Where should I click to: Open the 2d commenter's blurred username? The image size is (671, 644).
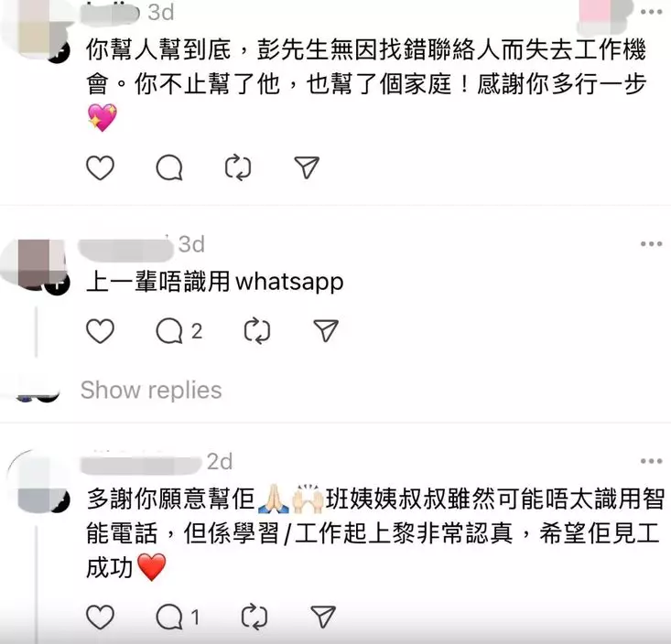coord(140,465)
